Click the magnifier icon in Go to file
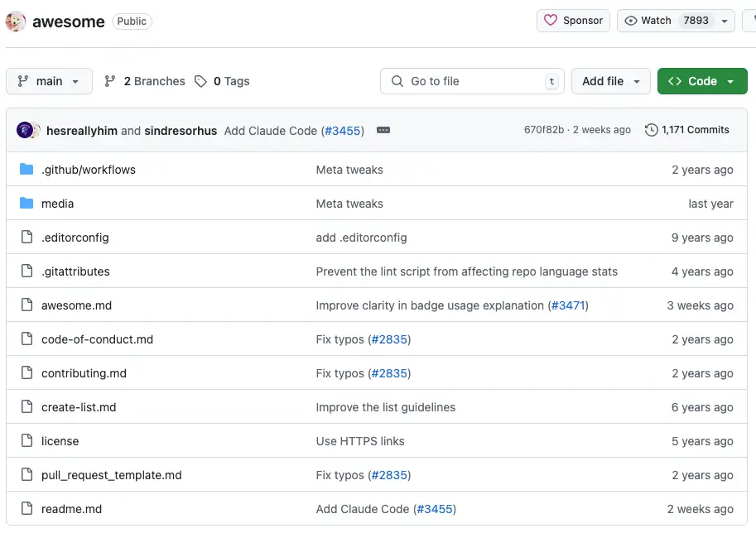 coord(397,81)
